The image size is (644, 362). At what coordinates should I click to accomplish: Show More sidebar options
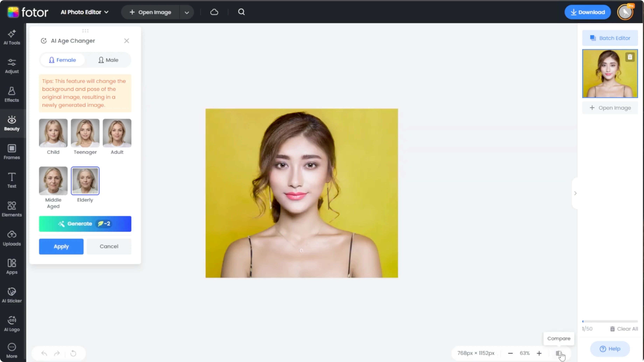click(12, 351)
